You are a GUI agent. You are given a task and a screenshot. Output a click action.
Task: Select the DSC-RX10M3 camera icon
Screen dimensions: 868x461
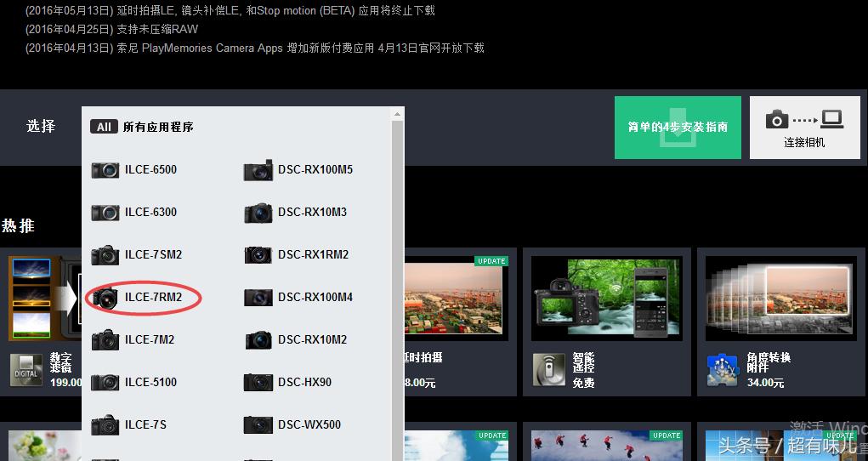tap(258, 213)
